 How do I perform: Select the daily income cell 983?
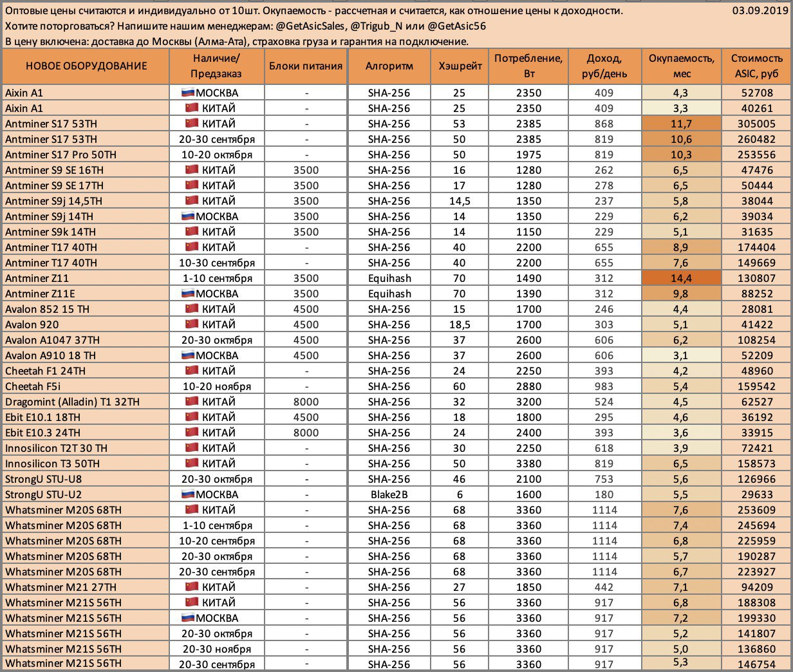point(604,386)
